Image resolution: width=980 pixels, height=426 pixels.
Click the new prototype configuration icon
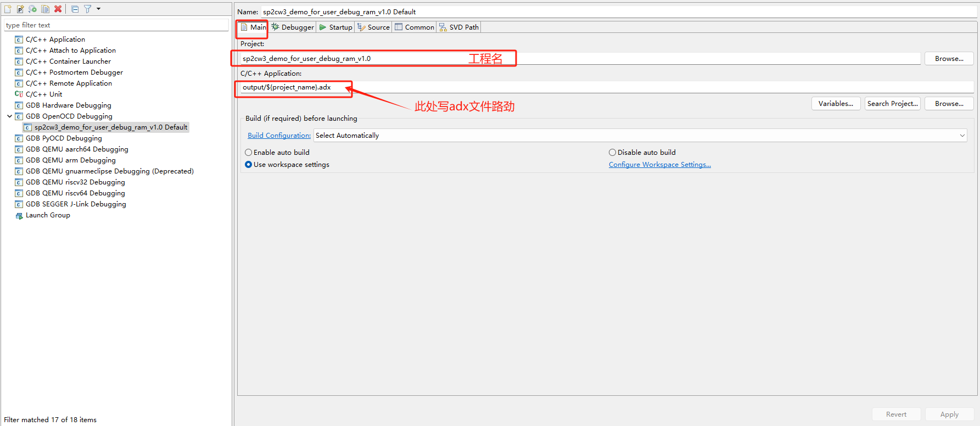(x=20, y=9)
